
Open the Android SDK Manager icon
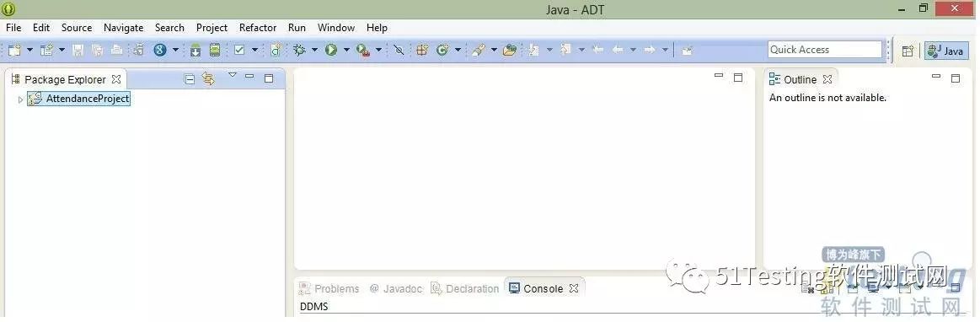click(195, 50)
